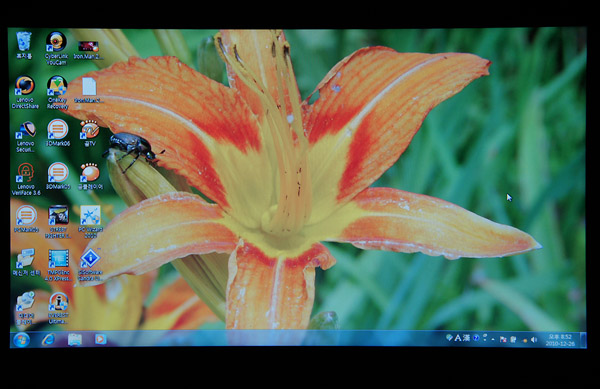Open the Action Center flag icon

pos(504,339)
